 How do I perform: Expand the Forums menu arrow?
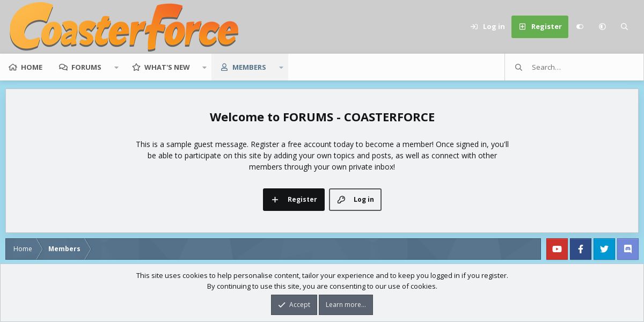pos(116,67)
